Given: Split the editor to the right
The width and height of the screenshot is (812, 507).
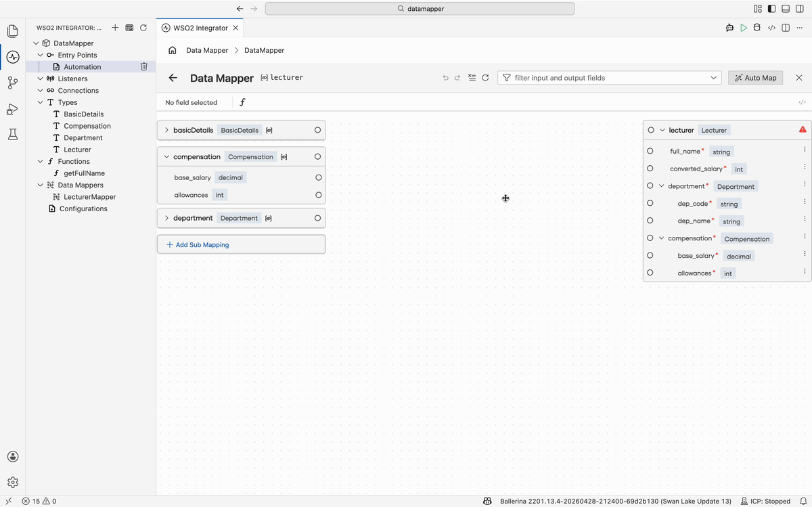Looking at the screenshot, I should [786, 28].
